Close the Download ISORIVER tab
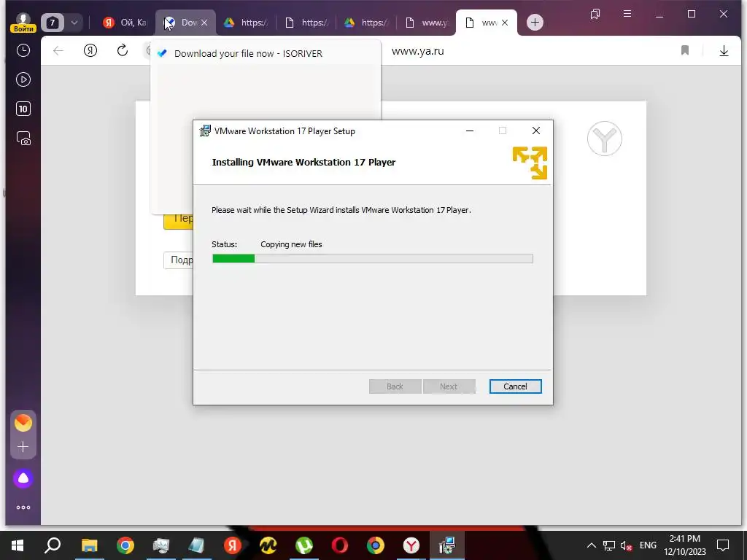Image resolution: width=747 pixels, height=560 pixels. [204, 23]
